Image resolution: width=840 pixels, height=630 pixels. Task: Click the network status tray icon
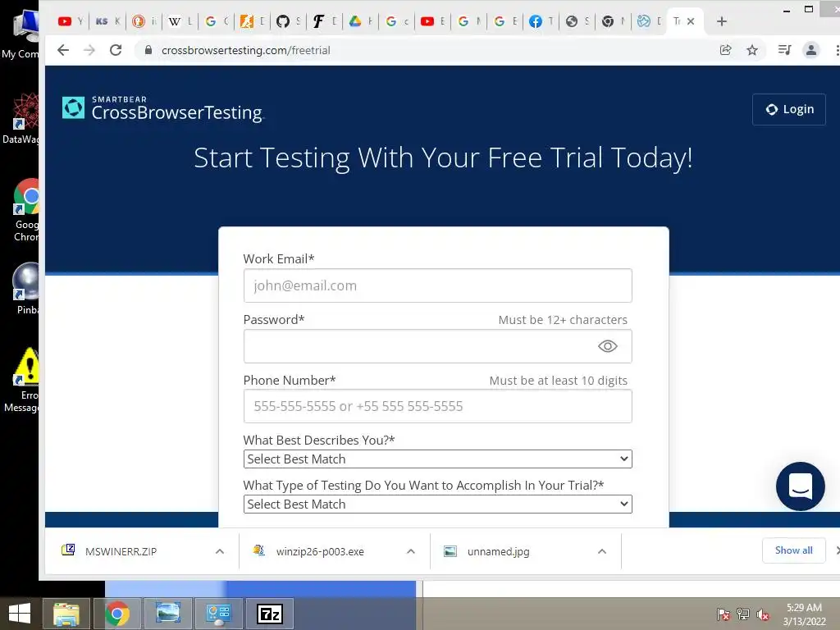point(743,614)
